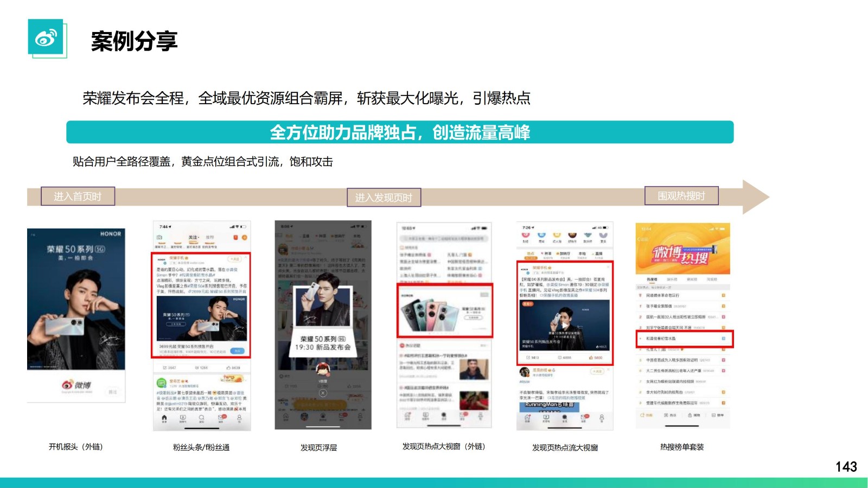Viewport: 868px width, 488px height.
Task: Select the 围观热搜时 stage label
Action: [681, 196]
